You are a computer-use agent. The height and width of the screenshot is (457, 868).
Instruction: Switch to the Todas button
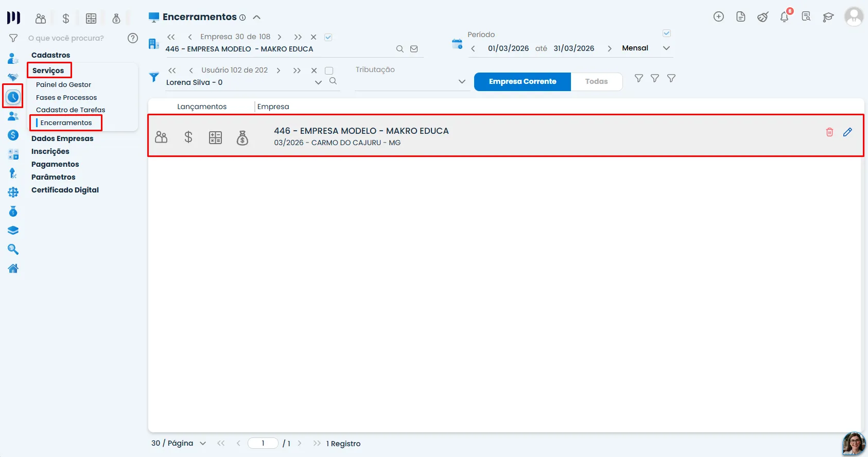click(596, 81)
